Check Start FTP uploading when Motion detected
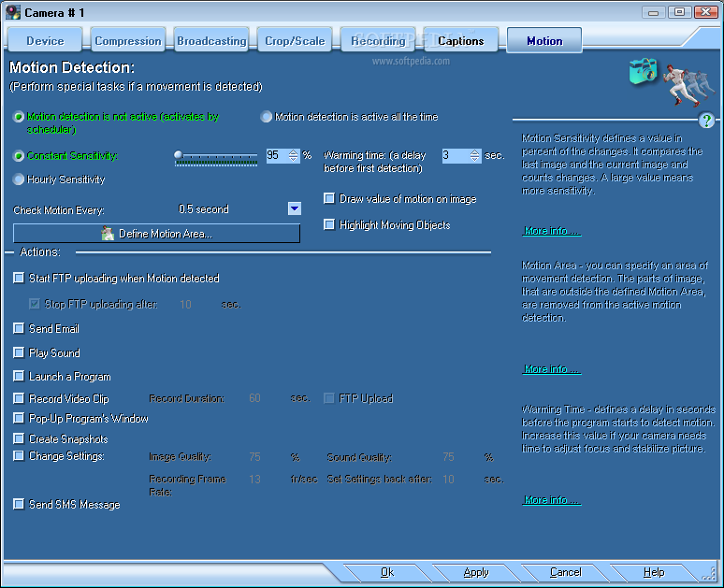This screenshot has height=588, width=724. coord(19,278)
